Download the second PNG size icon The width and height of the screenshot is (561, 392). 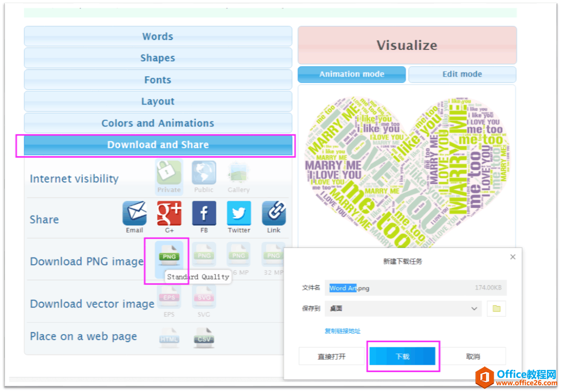pos(204,255)
